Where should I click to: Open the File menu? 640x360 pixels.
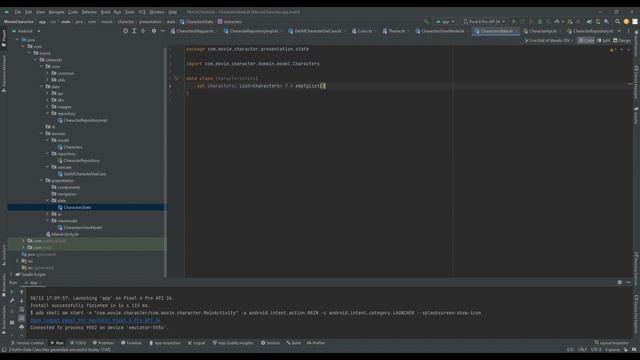pyautogui.click(x=18, y=12)
